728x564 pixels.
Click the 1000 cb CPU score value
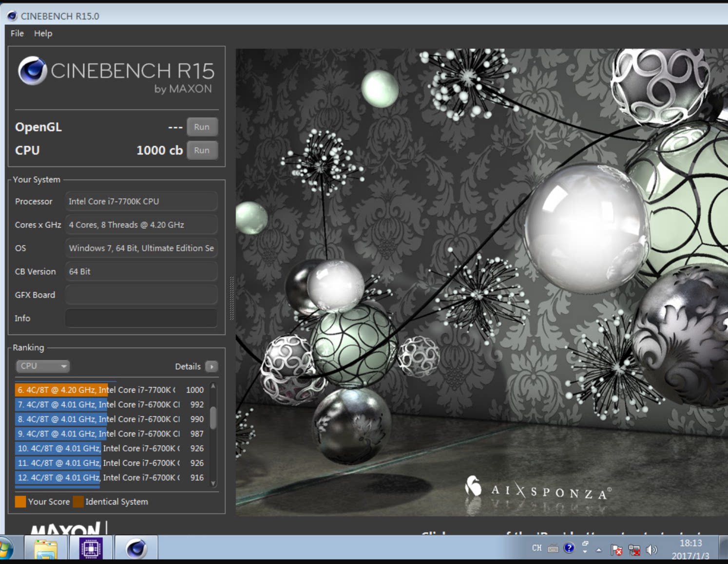pyautogui.click(x=159, y=150)
